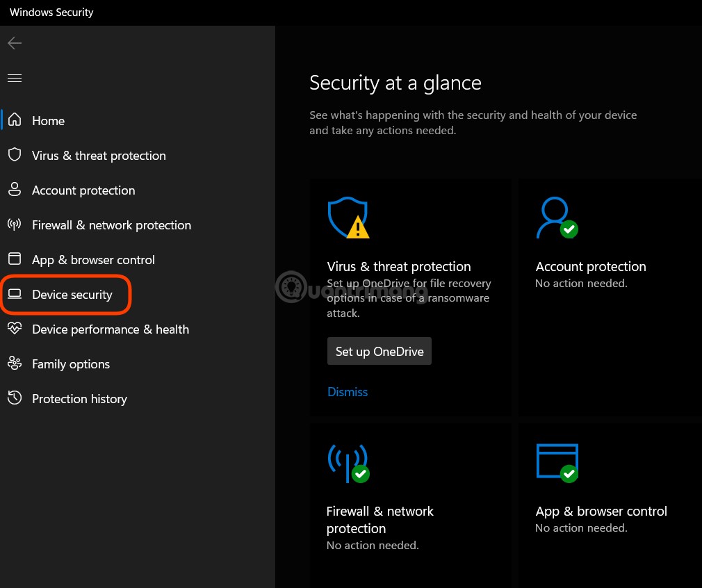Click the Windows Security window title
Image resolution: width=702 pixels, height=588 pixels.
tap(51, 12)
